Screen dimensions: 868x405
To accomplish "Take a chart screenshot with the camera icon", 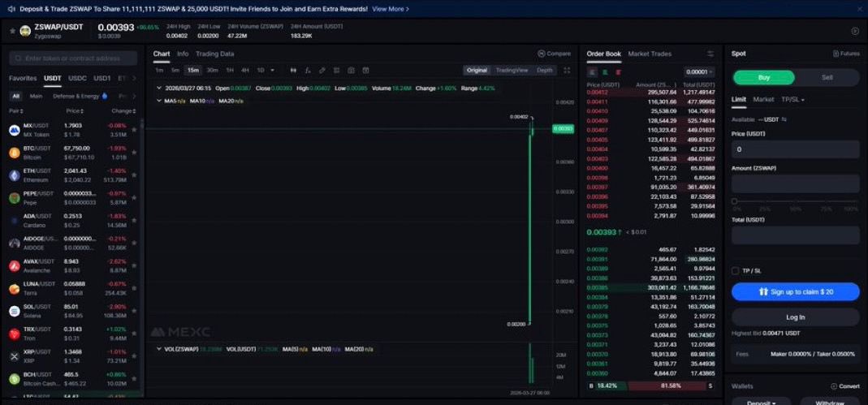I will pos(350,71).
